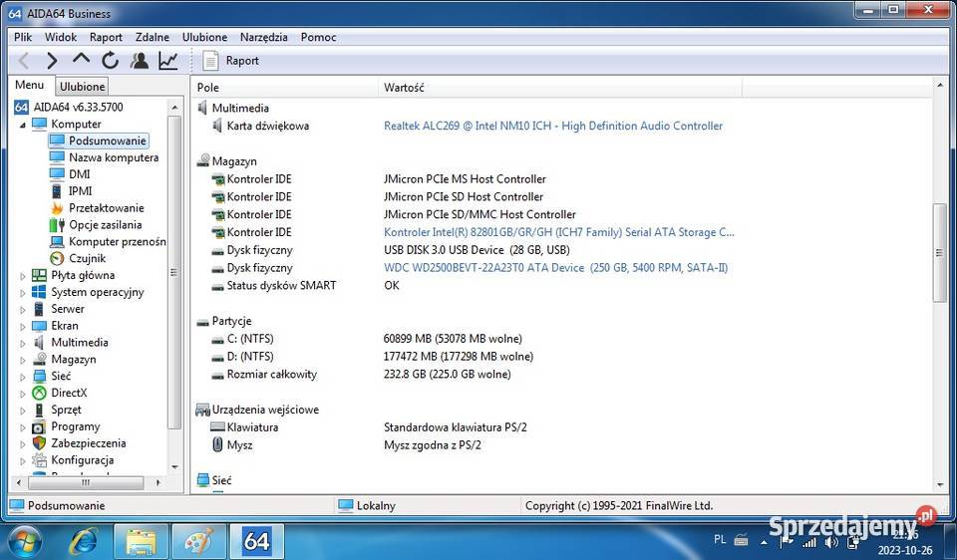Open Opcje zasilania entry
Screen dimensions: 957x560
[x=105, y=224]
